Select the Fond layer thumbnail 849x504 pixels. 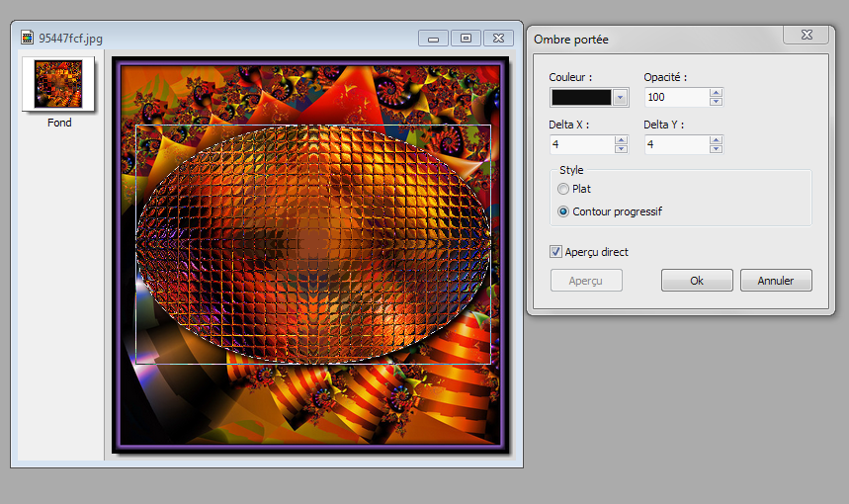[59, 84]
